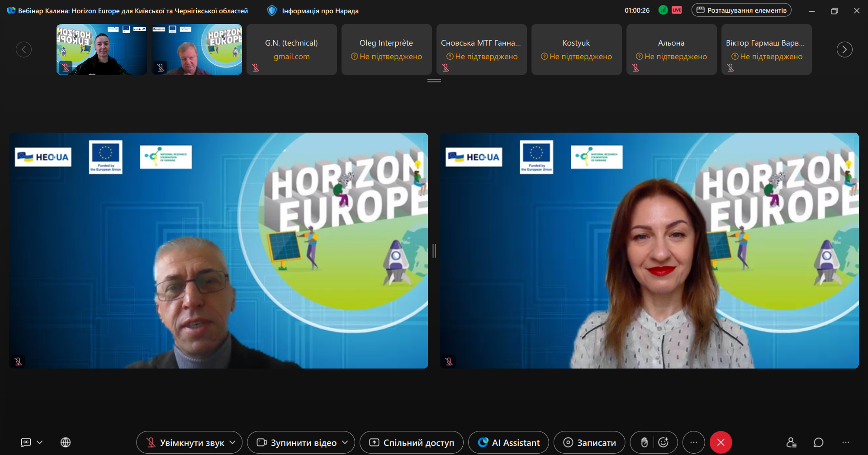Toggle Увімкнути звук to unmute microphone
Image resolution: width=868 pixels, height=455 pixels.
pos(185,442)
